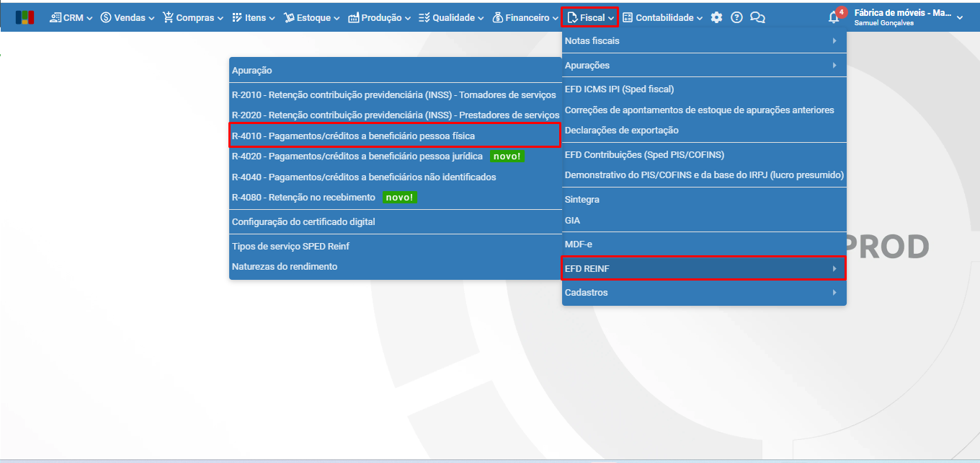The height and width of the screenshot is (463, 980).
Task: Select Sintegra menu entry
Action: 704,200
